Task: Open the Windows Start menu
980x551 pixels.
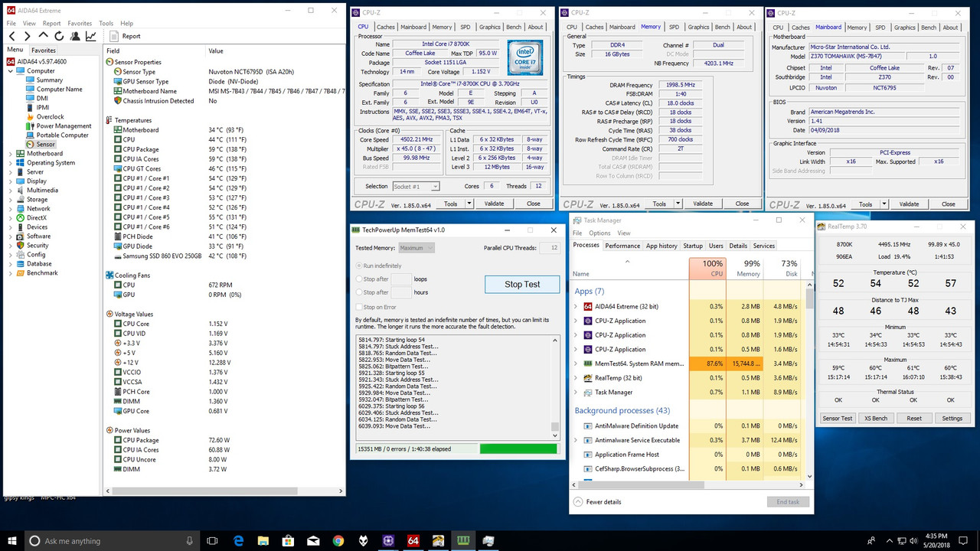Action: [x=11, y=540]
